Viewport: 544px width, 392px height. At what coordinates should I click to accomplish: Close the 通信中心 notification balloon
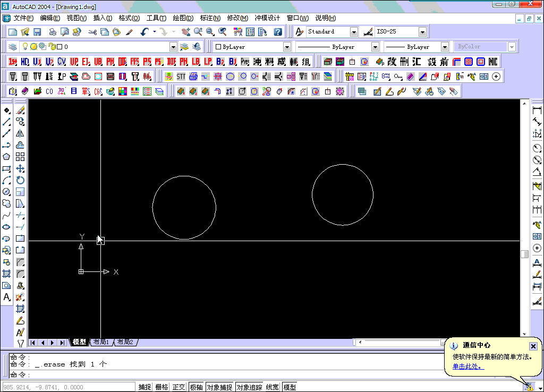533,346
